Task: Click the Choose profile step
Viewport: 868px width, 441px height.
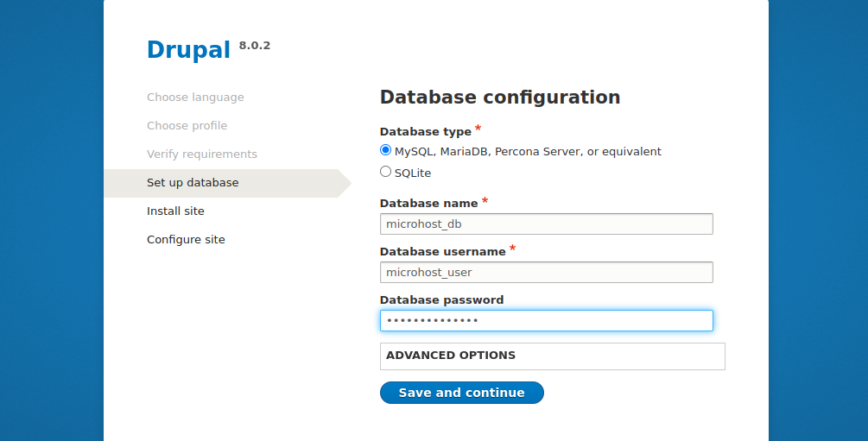Action: [187, 126]
